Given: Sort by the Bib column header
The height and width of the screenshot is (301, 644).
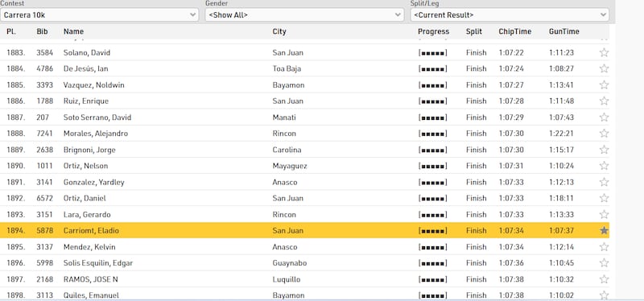Looking at the screenshot, I should pos(42,31).
